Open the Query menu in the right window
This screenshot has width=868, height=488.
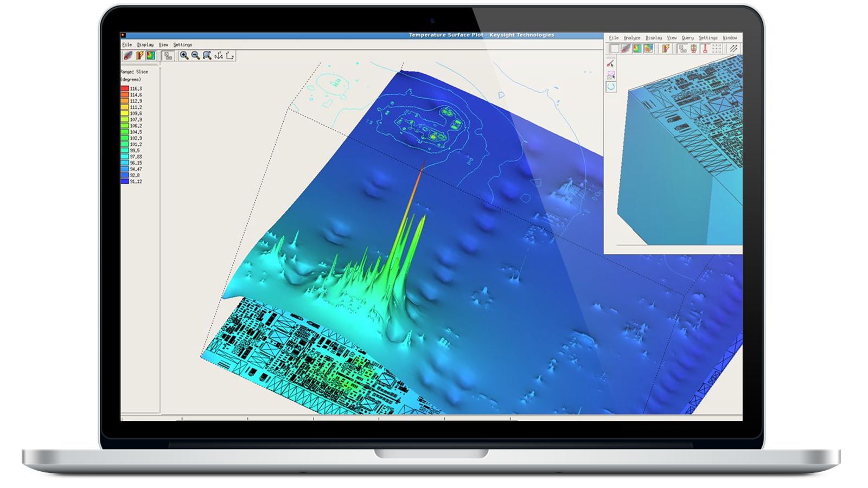coord(687,38)
